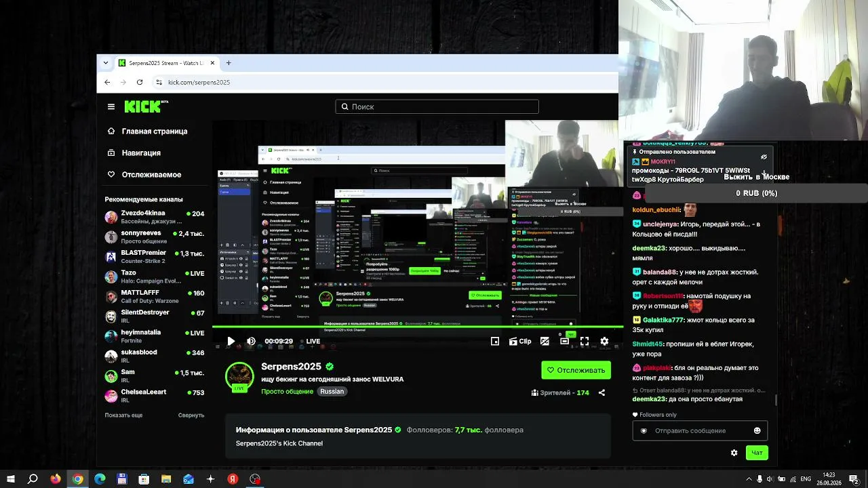Close the Serpens2025 Stream browser tab

point(212,63)
